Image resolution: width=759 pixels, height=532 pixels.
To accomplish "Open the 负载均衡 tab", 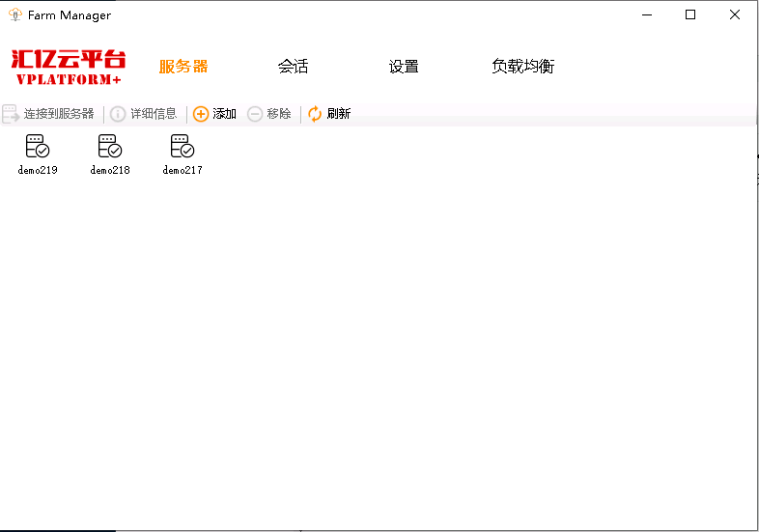I will click(x=522, y=67).
